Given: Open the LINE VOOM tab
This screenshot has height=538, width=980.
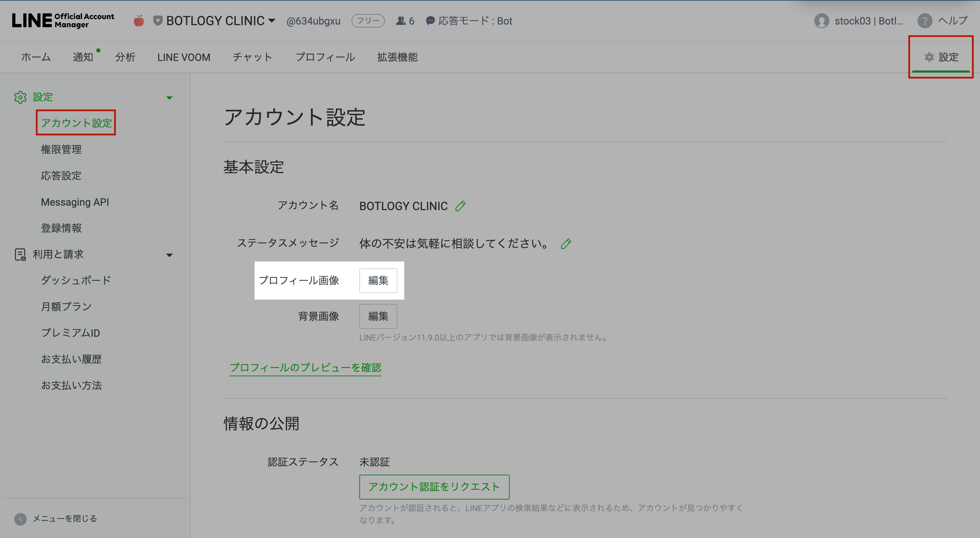Looking at the screenshot, I should (x=184, y=57).
